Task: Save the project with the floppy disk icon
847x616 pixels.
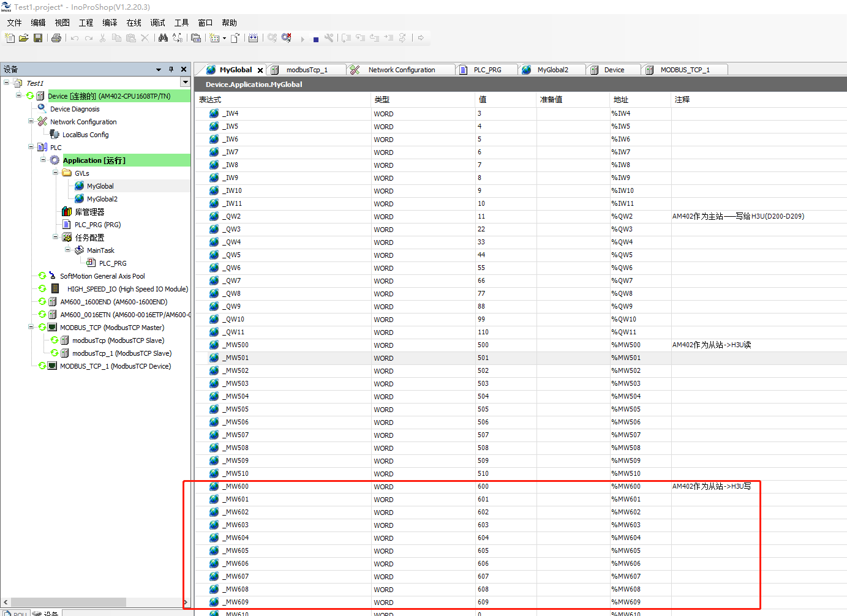Action: [x=38, y=38]
